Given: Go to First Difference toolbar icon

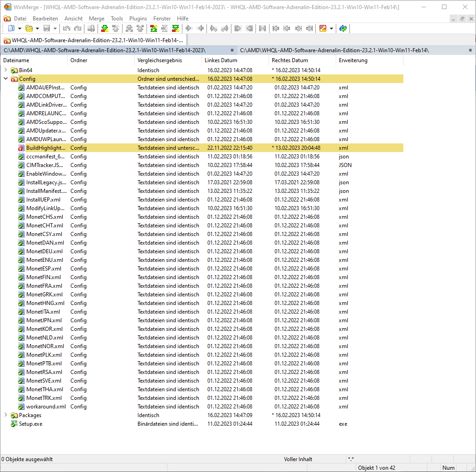Looking at the screenshot, I should click(154, 29).
